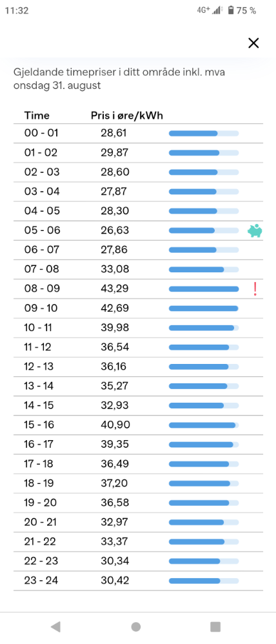
Task: Tap the 4G+ signal indicator
Action: 204,10
